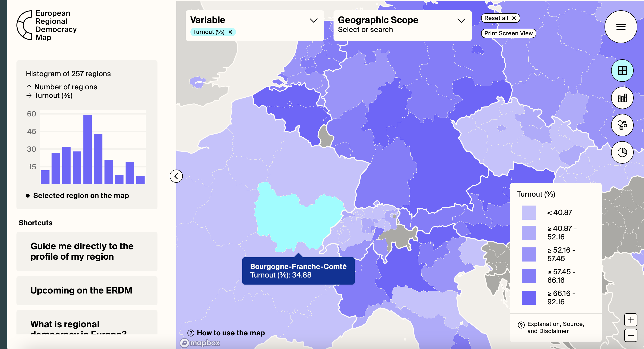Click Reset all to clear filters

click(x=499, y=18)
